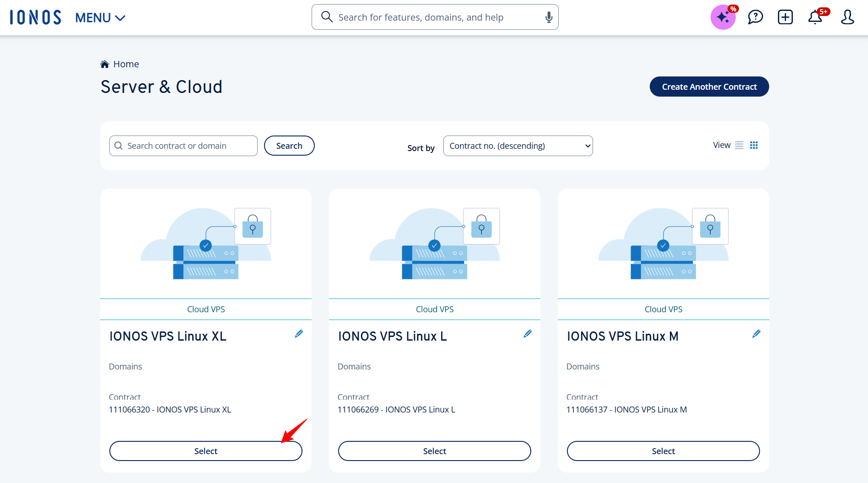The width and height of the screenshot is (868, 483).
Task: Go to Home breadcrumb link
Action: tap(126, 64)
